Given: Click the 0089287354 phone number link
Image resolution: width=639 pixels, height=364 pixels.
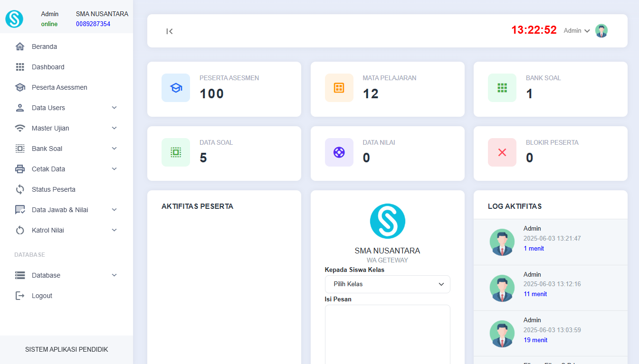Looking at the screenshot, I should [93, 24].
